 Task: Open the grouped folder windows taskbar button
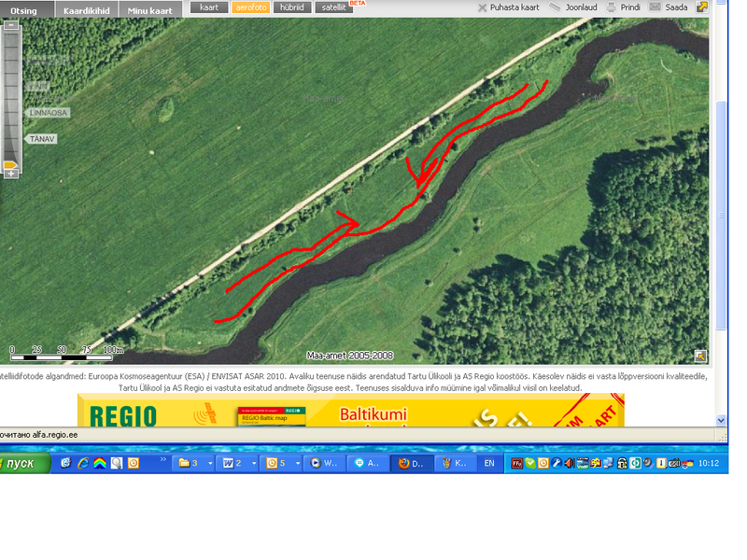pos(194,463)
